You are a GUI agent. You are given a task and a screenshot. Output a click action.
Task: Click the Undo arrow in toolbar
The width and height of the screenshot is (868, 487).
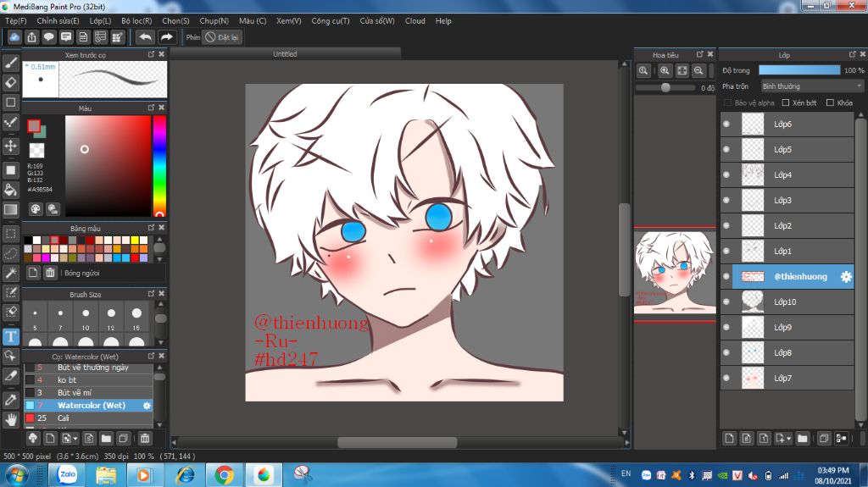(x=146, y=37)
